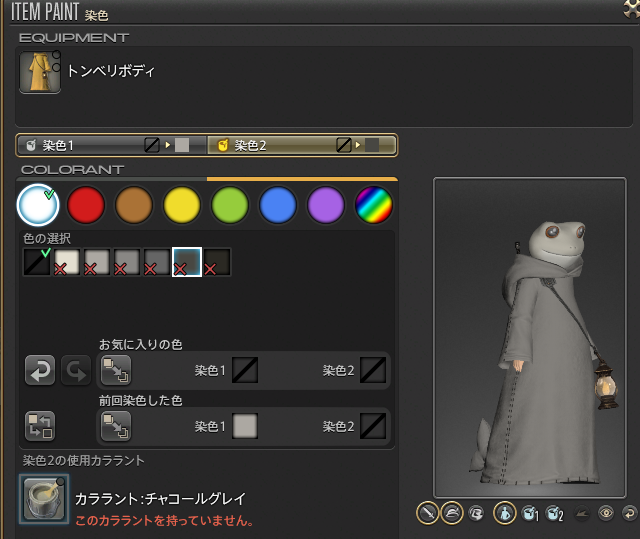Screen dimensions: 640x539
Task: Apply favorite colors using お気に入りの色 icon
Action: pos(115,371)
